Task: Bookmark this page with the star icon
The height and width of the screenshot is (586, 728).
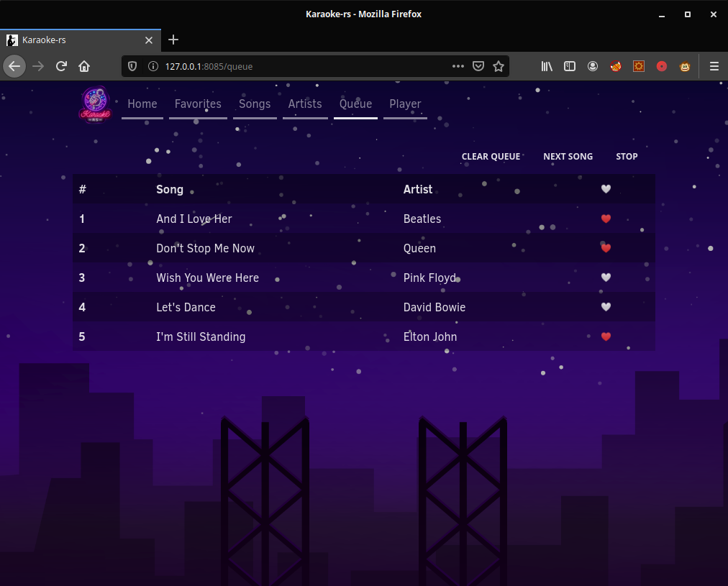Action: click(x=499, y=66)
